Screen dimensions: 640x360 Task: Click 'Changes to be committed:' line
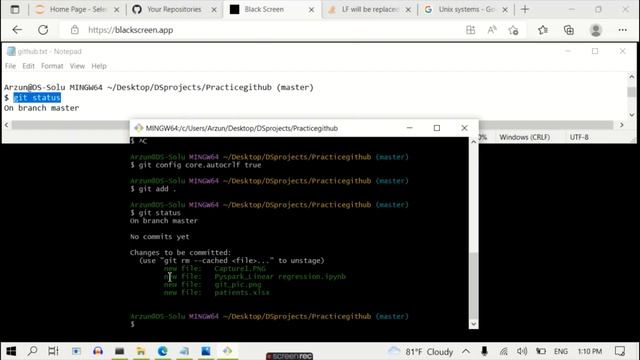click(x=180, y=253)
